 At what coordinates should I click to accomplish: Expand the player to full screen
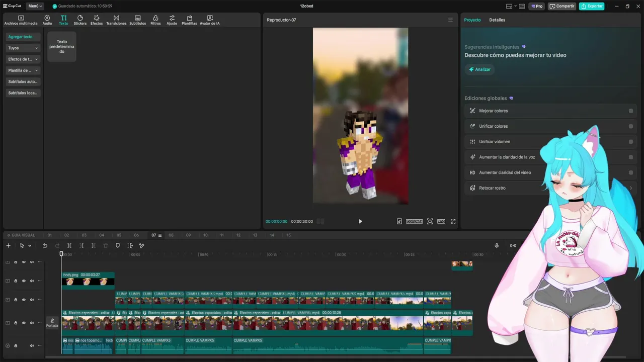(453, 221)
